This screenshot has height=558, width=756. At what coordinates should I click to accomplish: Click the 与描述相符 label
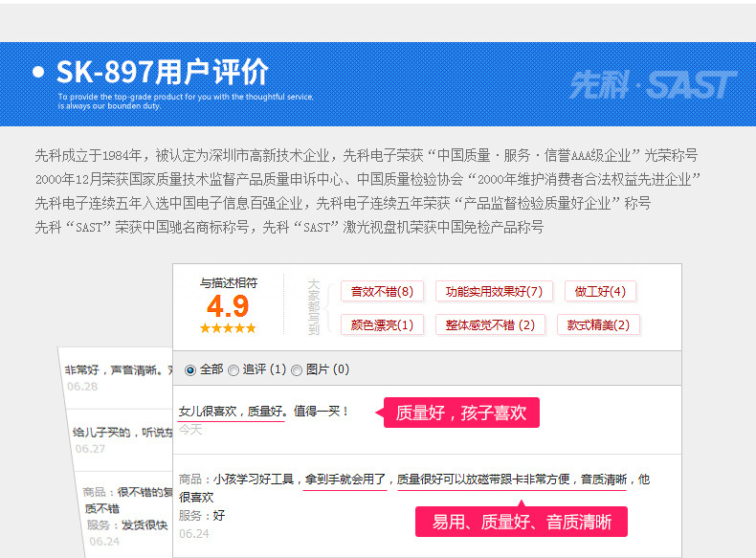(229, 283)
